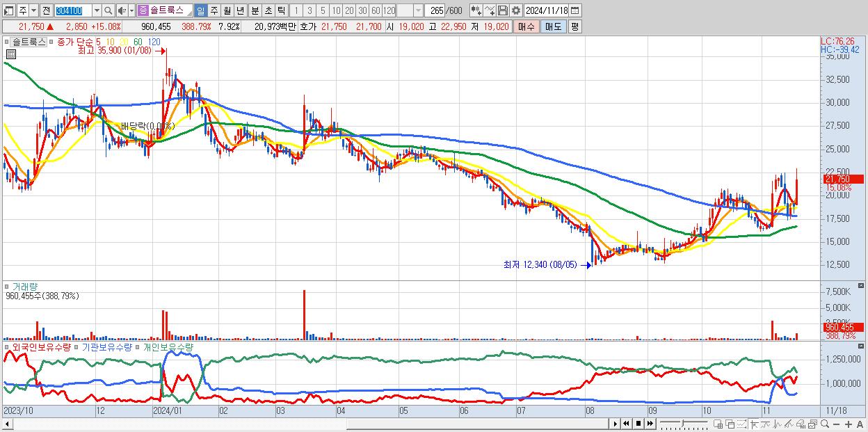
Task: Click the purple 증 badge icon
Action: click(143, 10)
